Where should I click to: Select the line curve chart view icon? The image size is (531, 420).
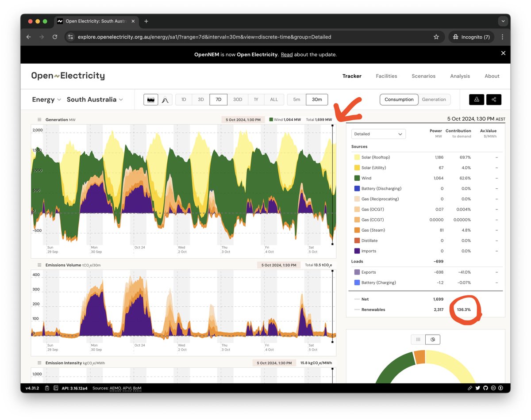click(x=165, y=100)
